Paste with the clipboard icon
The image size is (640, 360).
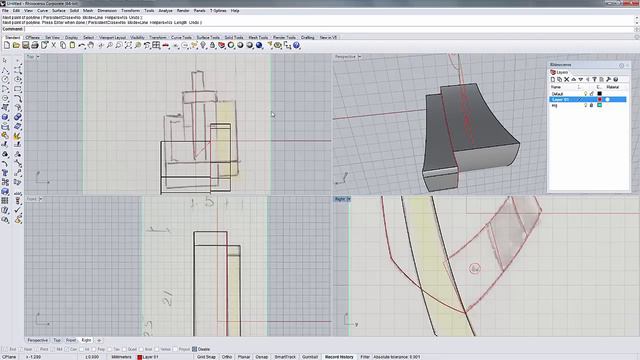click(x=72, y=45)
